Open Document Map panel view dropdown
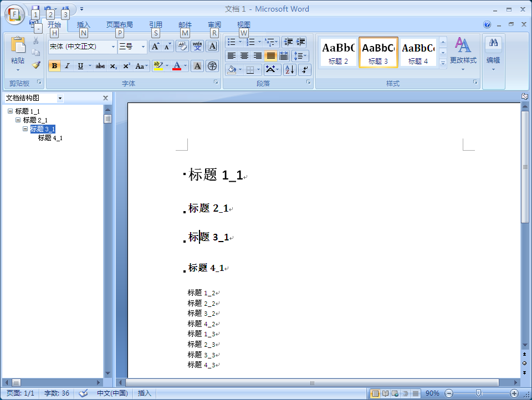This screenshot has width=532, height=400. click(60, 99)
